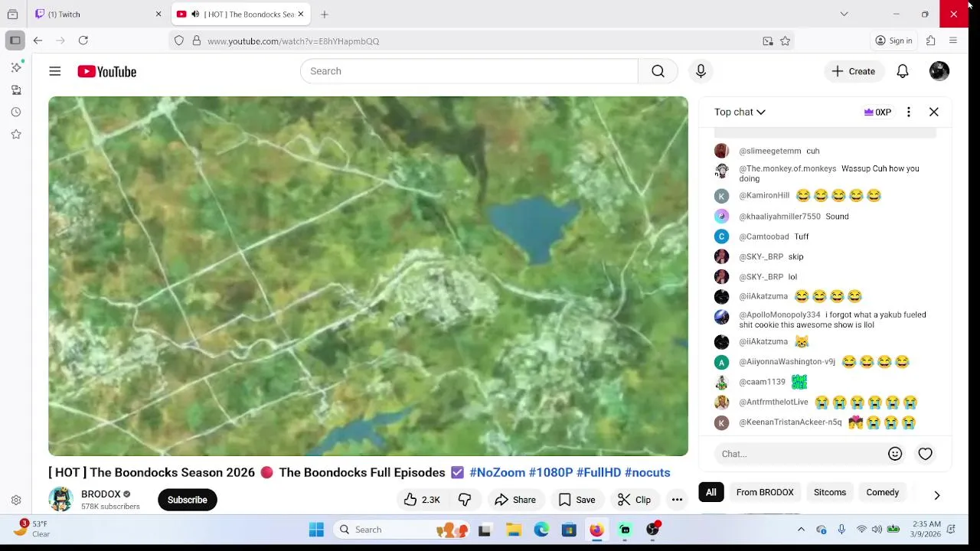The width and height of the screenshot is (980, 551).
Task: Open Microsoft Edge from taskbar
Action: [x=541, y=530]
